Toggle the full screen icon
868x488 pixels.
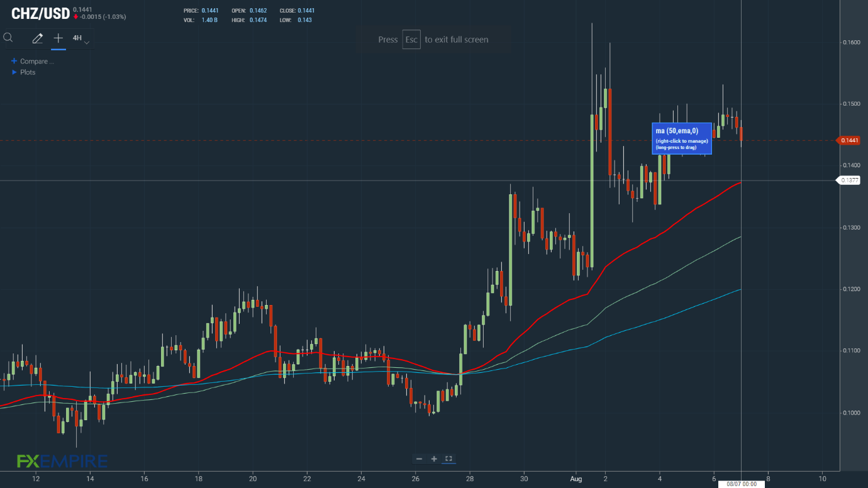(x=448, y=459)
